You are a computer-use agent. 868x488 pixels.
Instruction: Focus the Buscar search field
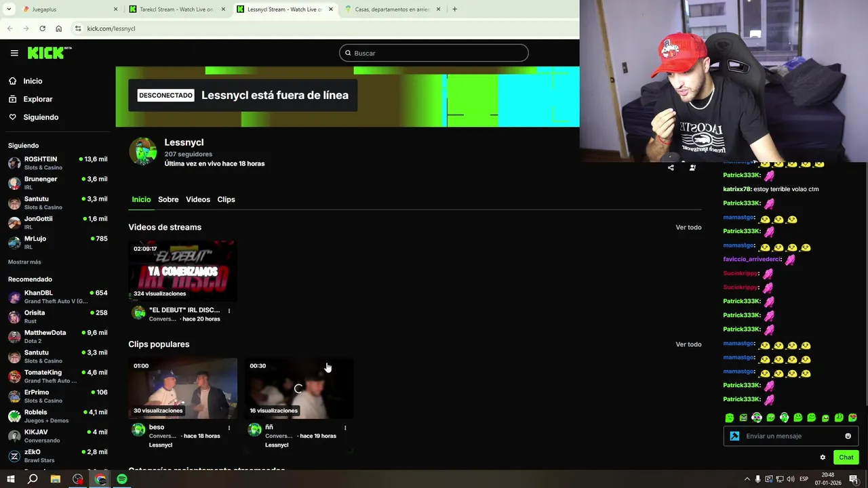[434, 53]
